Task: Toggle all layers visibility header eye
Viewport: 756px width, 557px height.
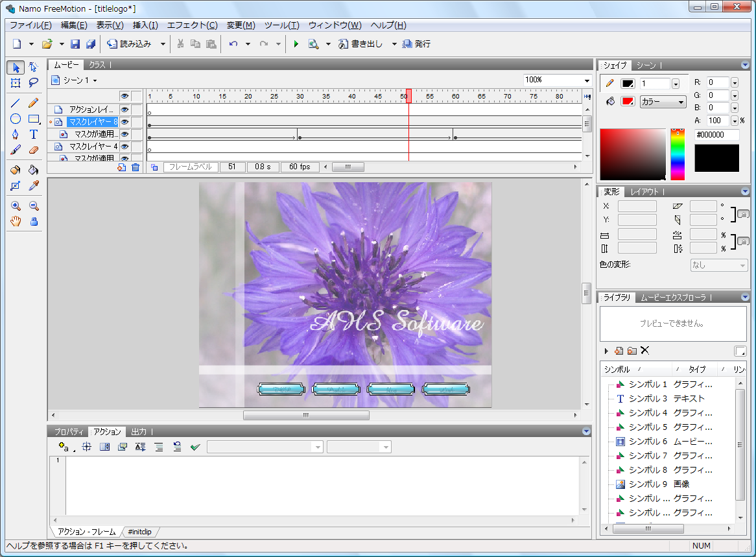Action: coord(124,96)
